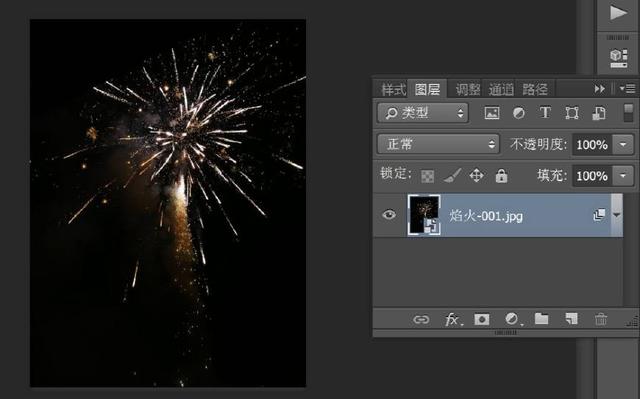The width and height of the screenshot is (640, 399).
Task: Open the 类型 filter type dropdown
Action: coord(422,113)
